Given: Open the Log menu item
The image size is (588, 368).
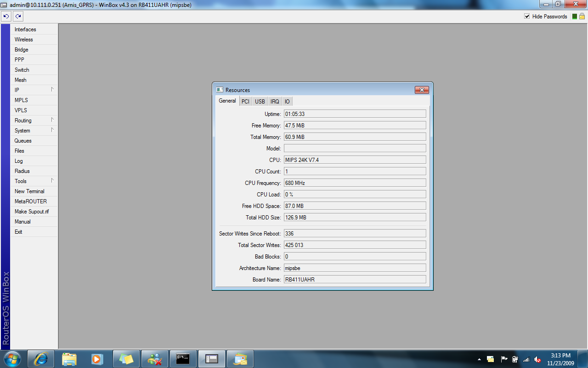Looking at the screenshot, I should click(x=34, y=161).
